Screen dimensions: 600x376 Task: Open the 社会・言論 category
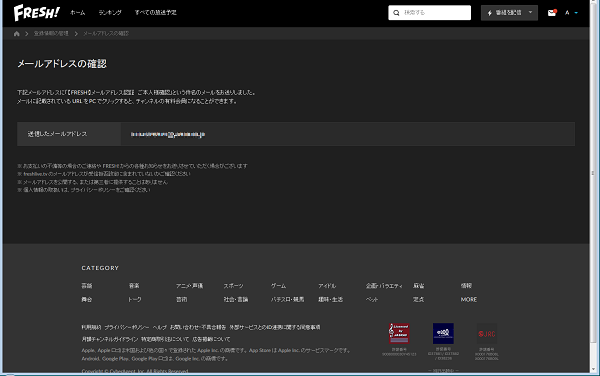236,299
